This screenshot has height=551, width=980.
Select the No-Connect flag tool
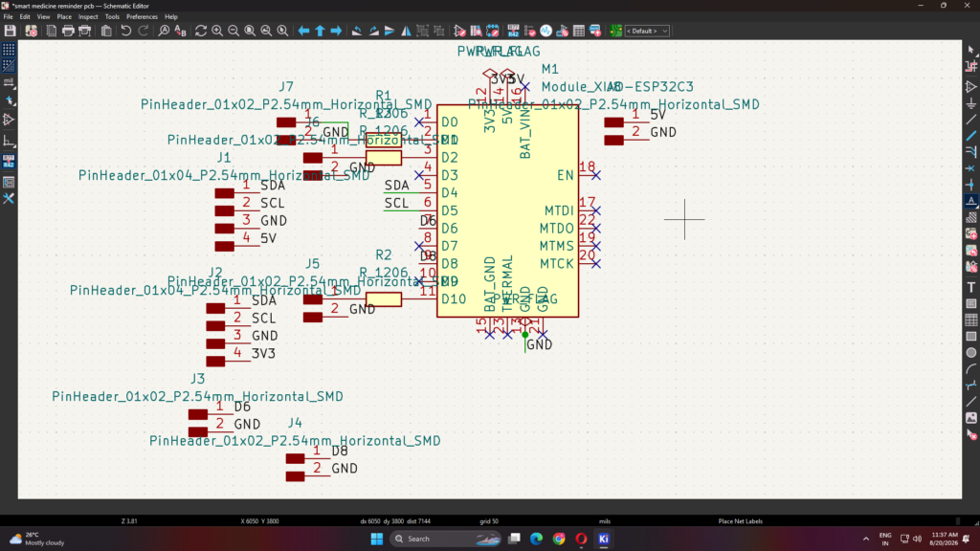970,168
